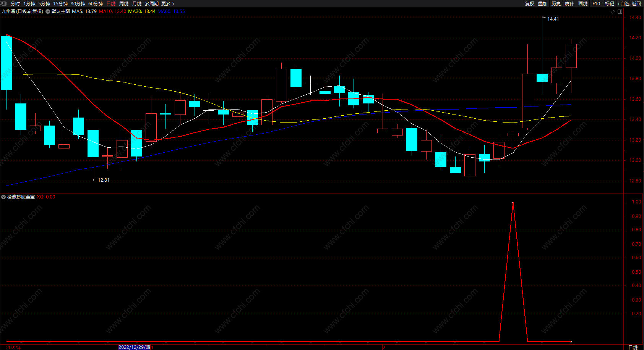
Task: Click the 12.81 low price marker
Action: tap(104, 180)
